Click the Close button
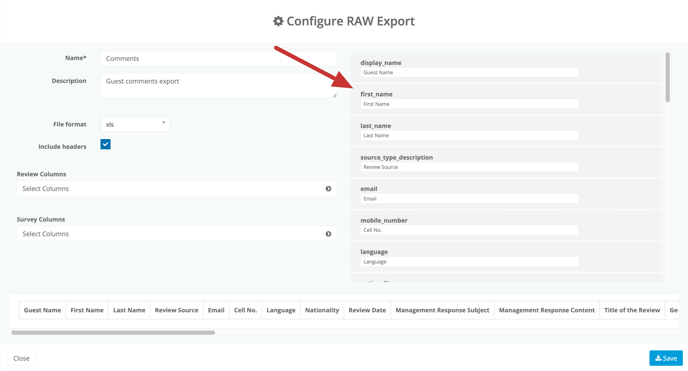The height and width of the screenshot is (371, 688). point(22,358)
